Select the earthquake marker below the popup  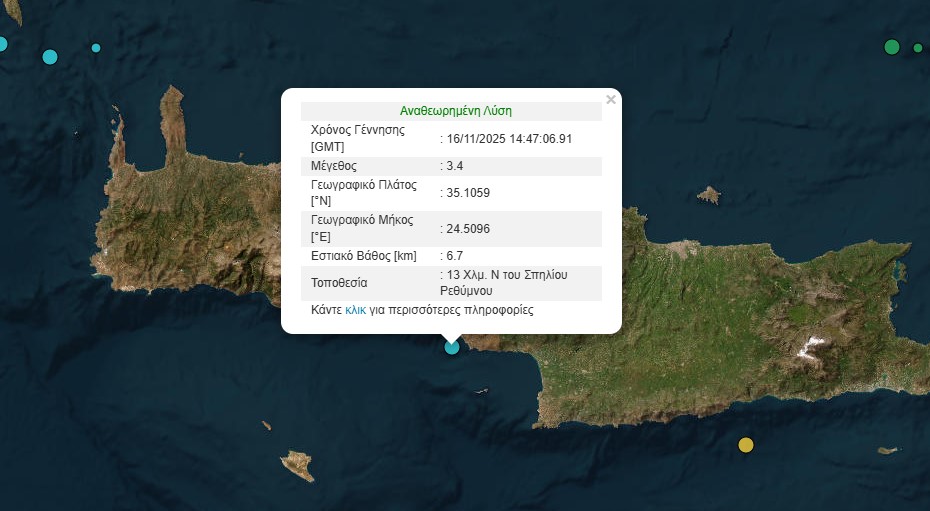[x=452, y=347]
